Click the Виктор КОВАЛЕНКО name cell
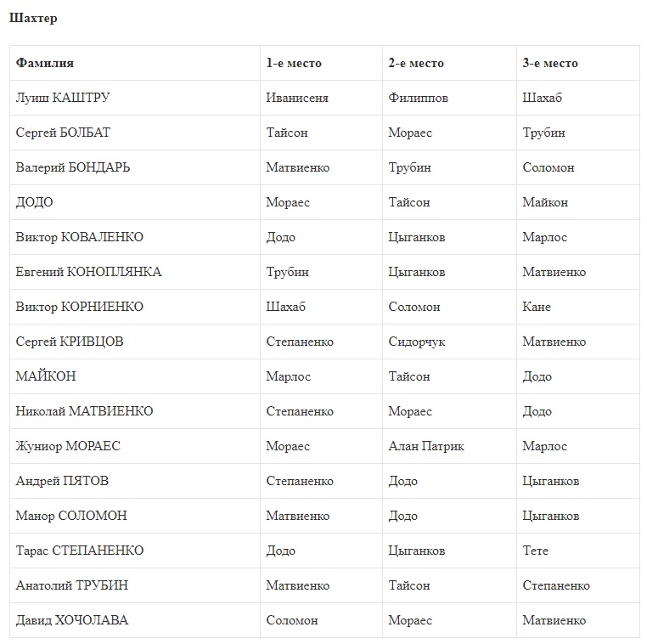647x644 pixels. [x=79, y=237]
